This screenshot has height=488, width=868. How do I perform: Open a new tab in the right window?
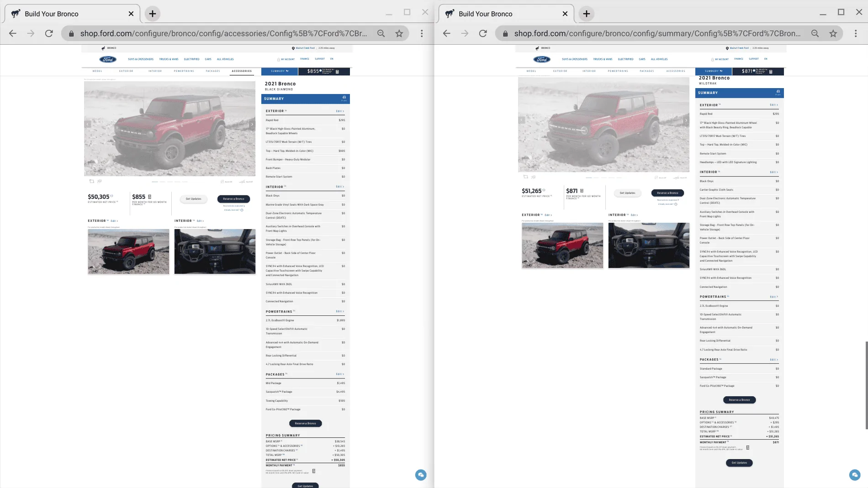[587, 14]
